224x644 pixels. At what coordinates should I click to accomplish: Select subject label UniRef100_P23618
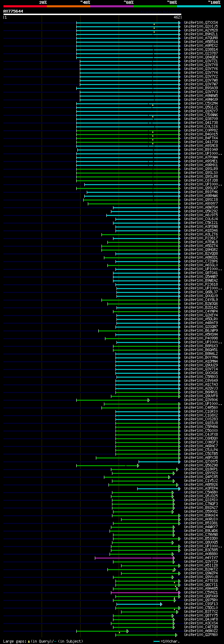[x=201, y=284]
